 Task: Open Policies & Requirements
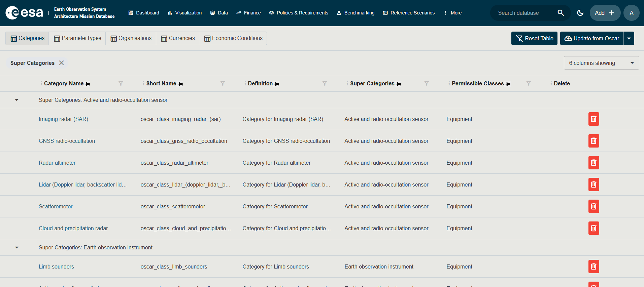(298, 13)
